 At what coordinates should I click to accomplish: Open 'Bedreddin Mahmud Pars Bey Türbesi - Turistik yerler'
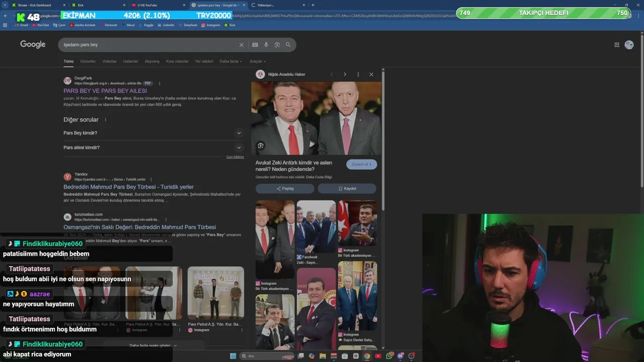pos(128,187)
